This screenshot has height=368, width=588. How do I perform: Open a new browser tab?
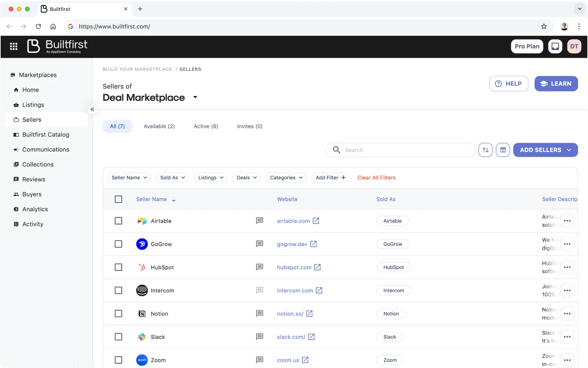tap(140, 9)
